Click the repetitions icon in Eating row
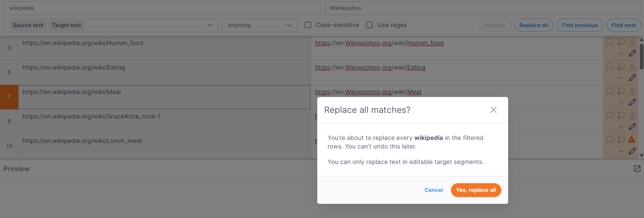Image resolution: width=644 pixels, height=218 pixels. [x=621, y=67]
